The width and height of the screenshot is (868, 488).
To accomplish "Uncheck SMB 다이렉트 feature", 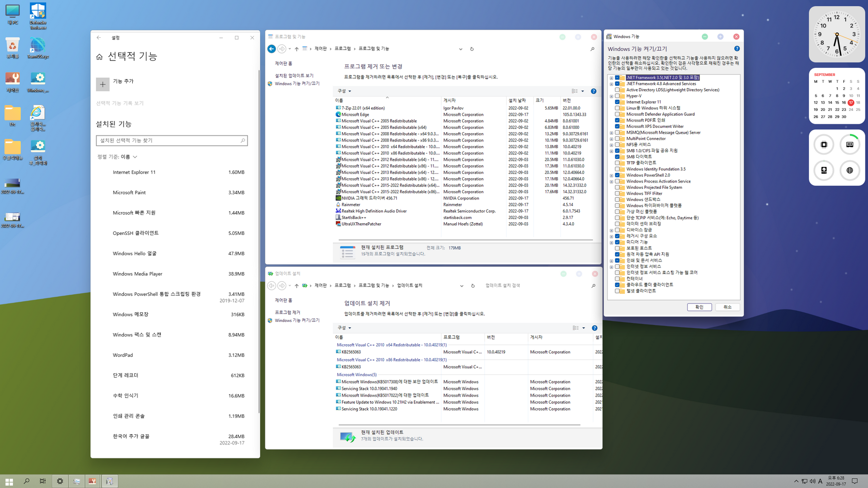I will click(617, 157).
